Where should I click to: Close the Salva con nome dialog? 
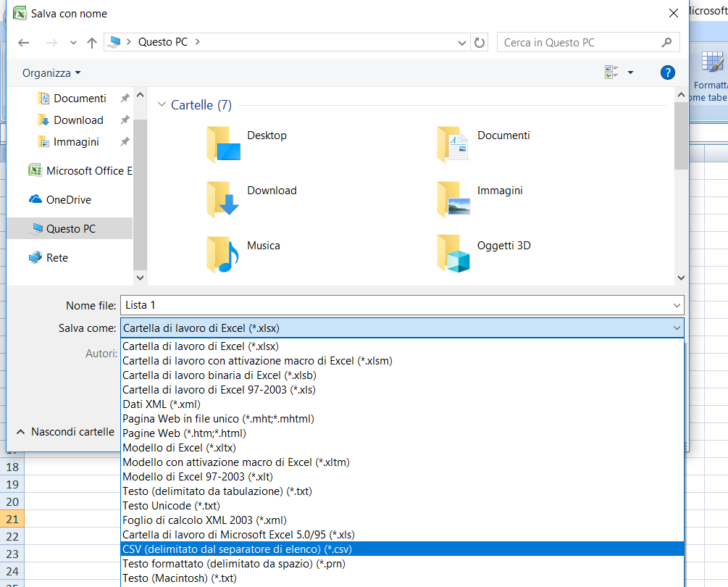tap(674, 13)
